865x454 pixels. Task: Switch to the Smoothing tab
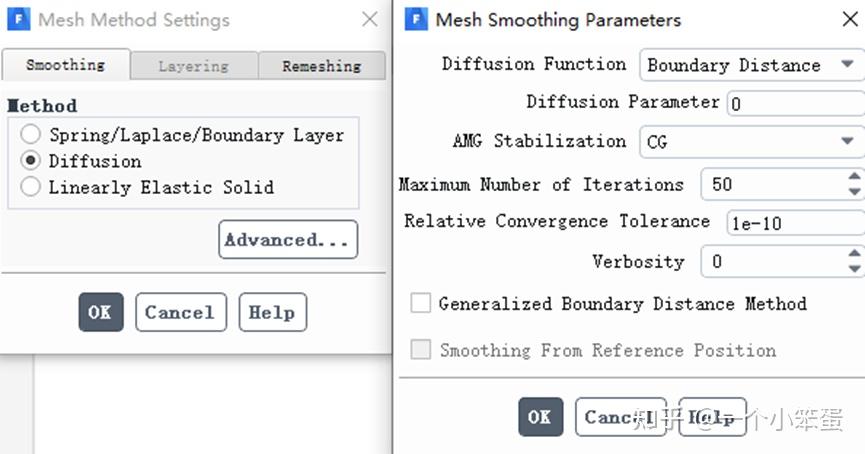click(x=65, y=65)
